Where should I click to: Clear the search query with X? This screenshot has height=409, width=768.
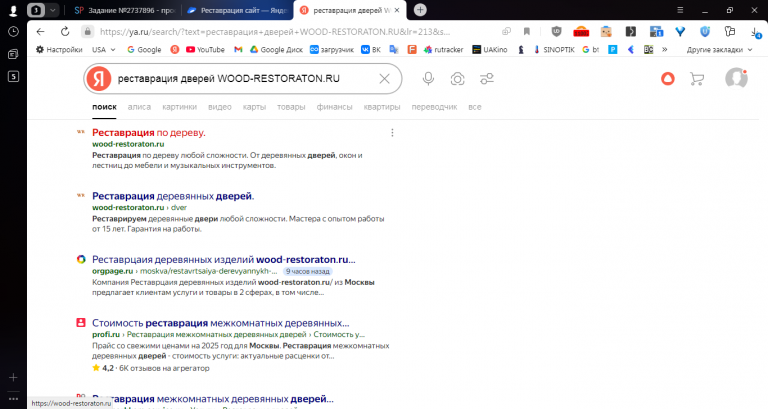(384, 78)
